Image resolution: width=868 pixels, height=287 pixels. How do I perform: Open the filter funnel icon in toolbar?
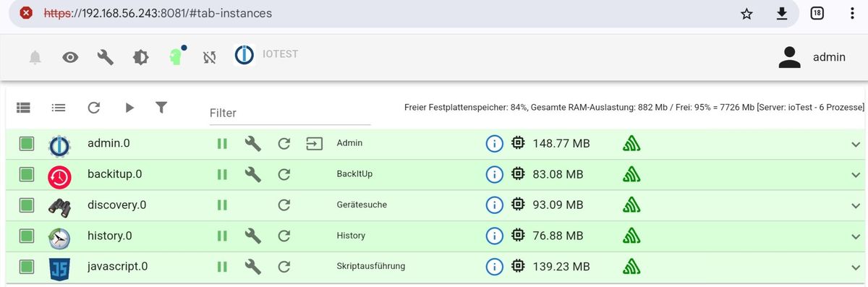[x=161, y=107]
